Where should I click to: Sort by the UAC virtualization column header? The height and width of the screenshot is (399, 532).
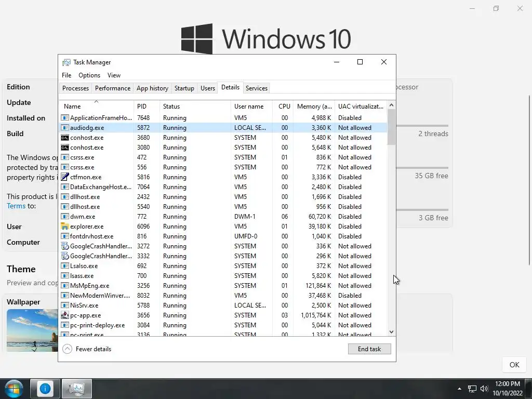pos(361,106)
